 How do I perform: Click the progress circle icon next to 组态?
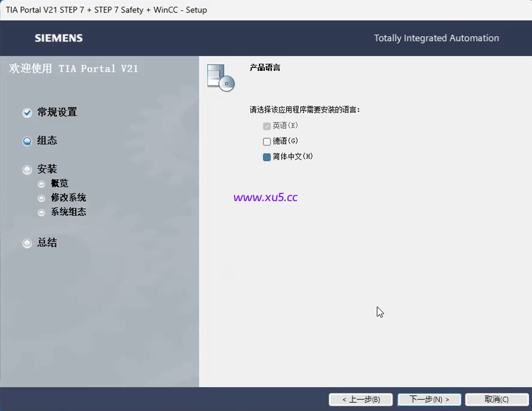[27, 141]
